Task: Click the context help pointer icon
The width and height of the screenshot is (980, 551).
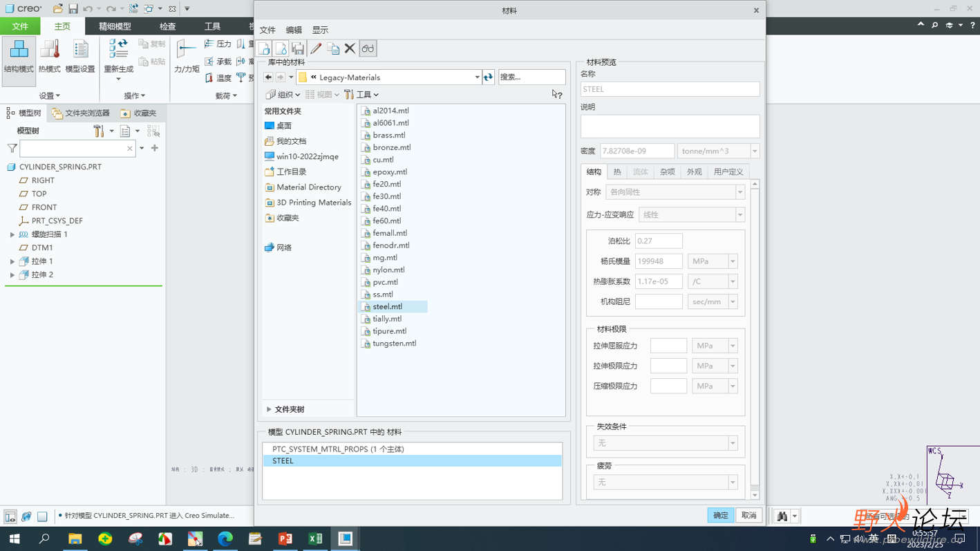Action: [x=556, y=95]
